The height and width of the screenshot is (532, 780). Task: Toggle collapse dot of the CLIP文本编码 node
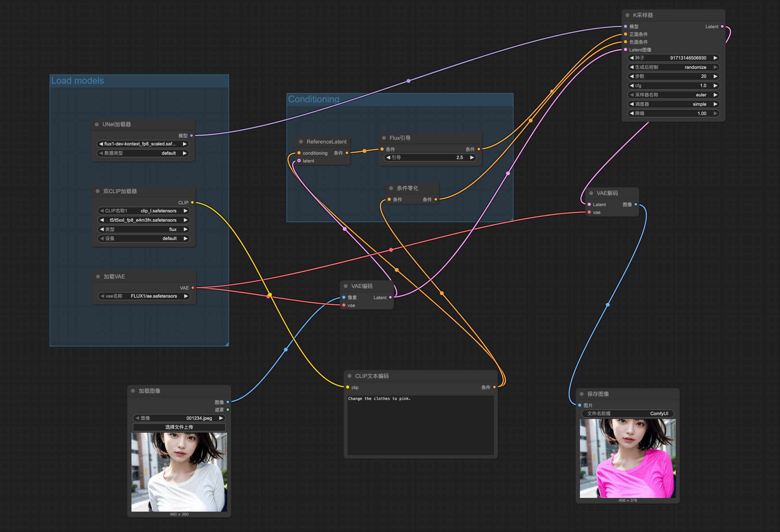(349, 376)
